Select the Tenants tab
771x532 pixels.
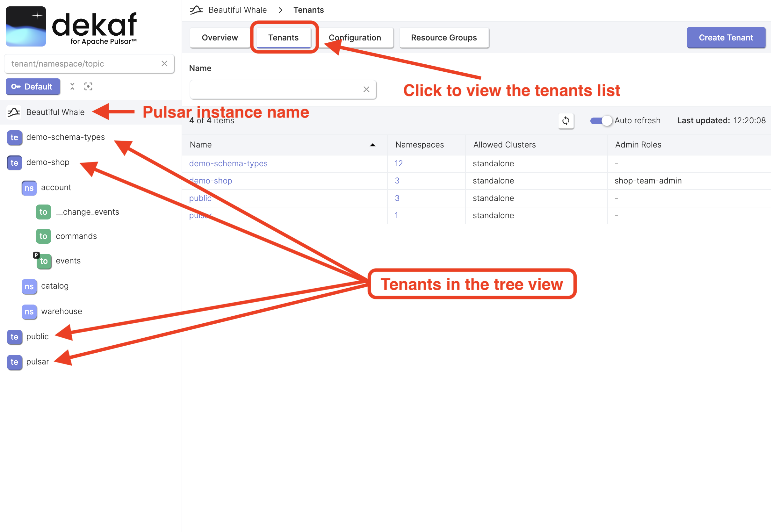click(x=284, y=38)
